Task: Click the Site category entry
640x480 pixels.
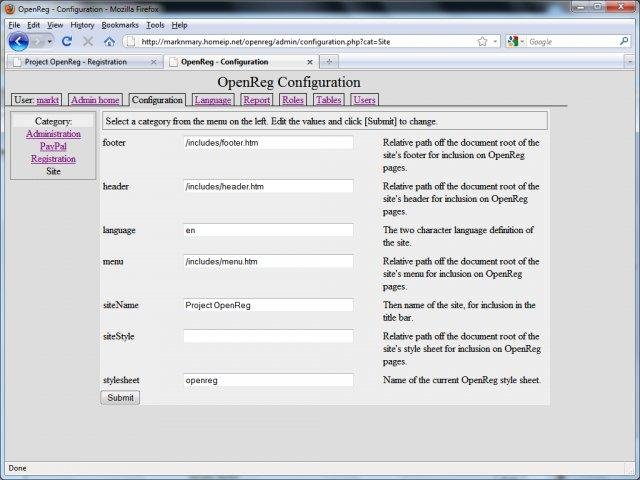Action: coord(53,171)
